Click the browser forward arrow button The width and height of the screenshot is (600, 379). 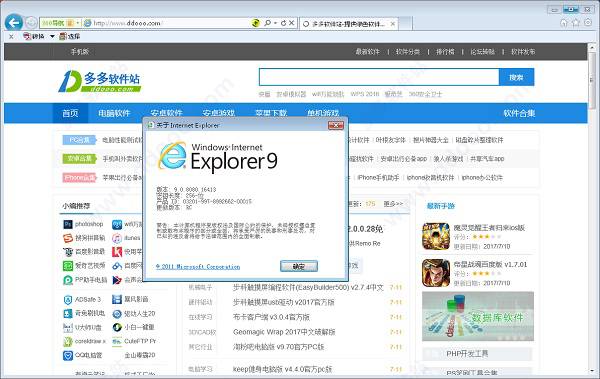point(31,23)
